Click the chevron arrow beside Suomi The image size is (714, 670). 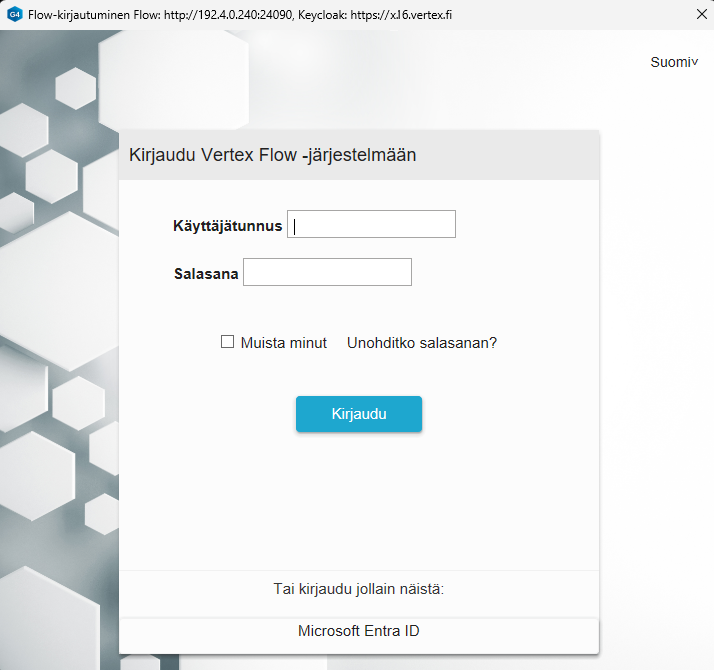(695, 62)
